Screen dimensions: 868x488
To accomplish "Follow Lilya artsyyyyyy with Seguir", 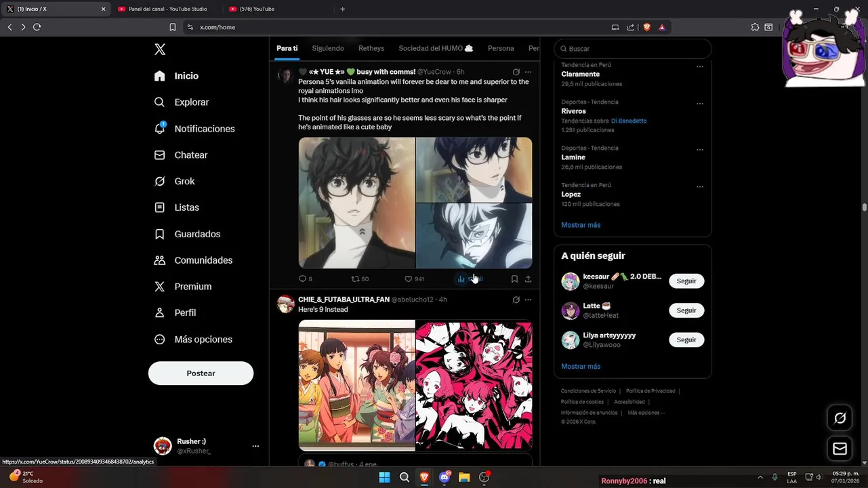I will [x=686, y=340].
